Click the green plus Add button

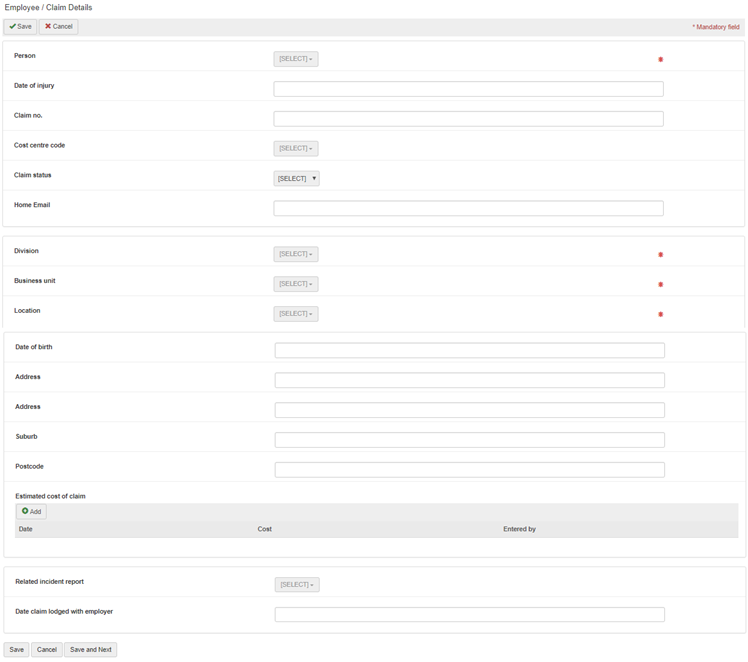point(31,511)
